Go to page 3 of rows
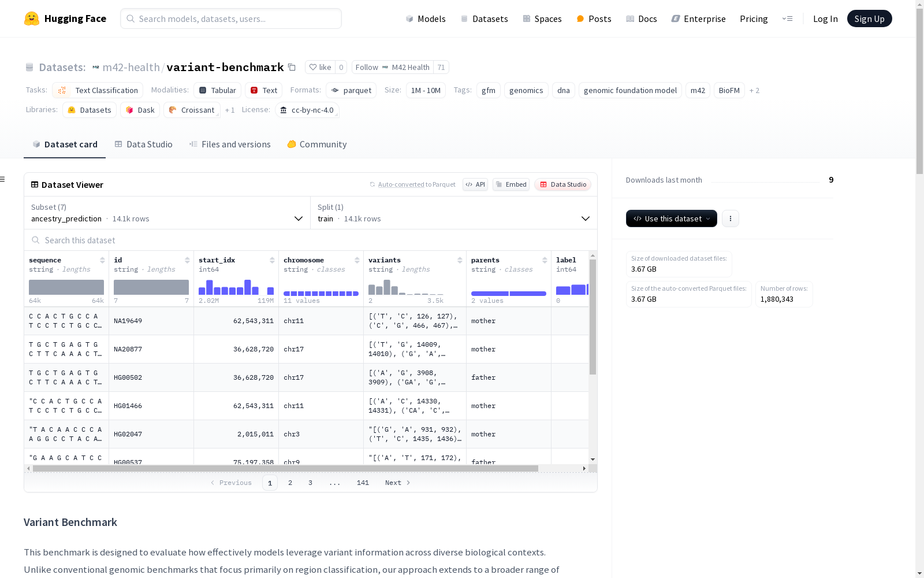 [310, 483]
